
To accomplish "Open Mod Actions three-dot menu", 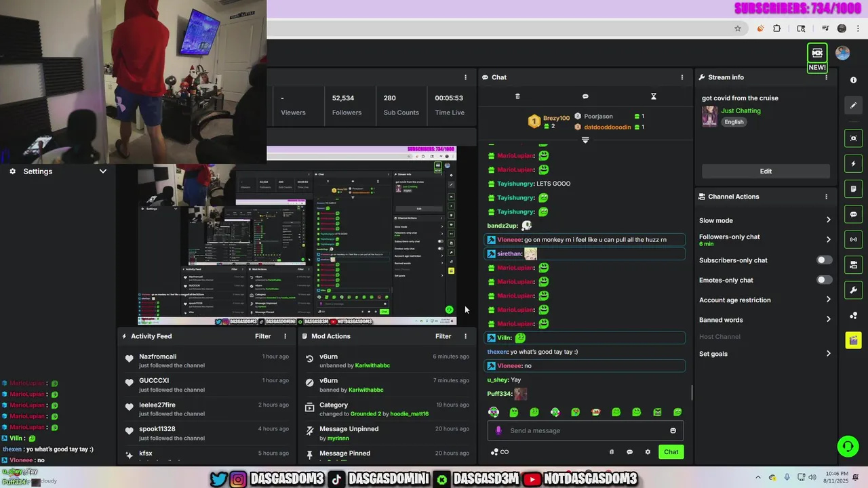I will point(465,336).
